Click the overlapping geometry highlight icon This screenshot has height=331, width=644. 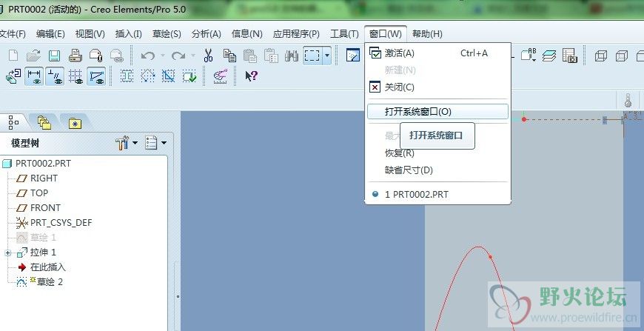tap(168, 76)
